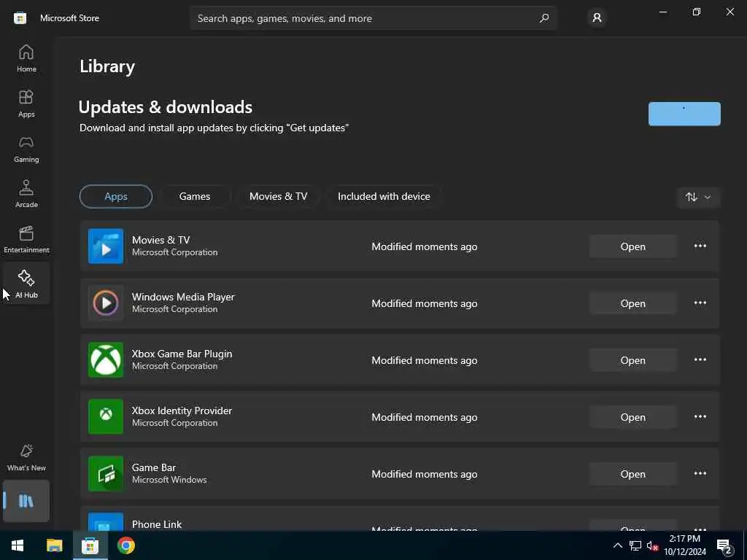The image size is (747, 560).
Task: Expand the sort and filter dropdown
Action: (x=698, y=197)
